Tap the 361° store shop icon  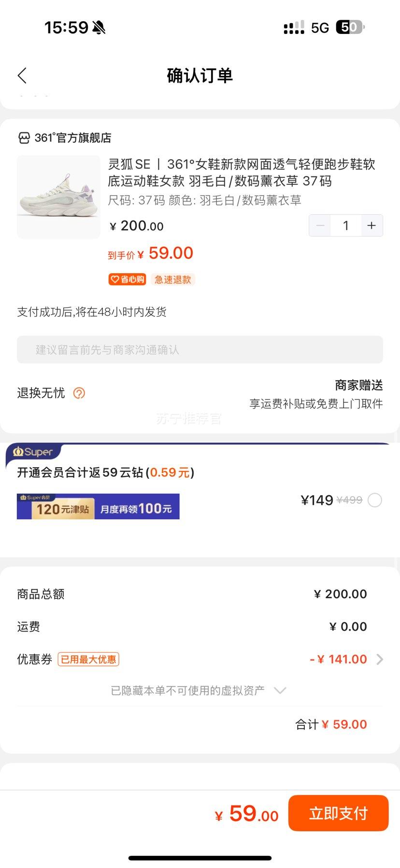tap(24, 138)
